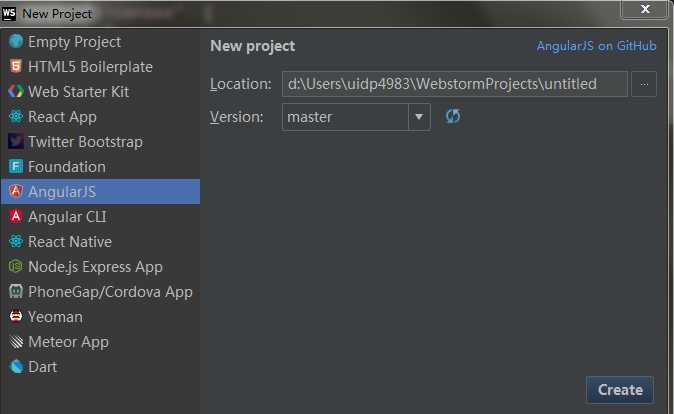Screen dimensions: 674x414
Task: Click the Angular CLI icon
Action: pos(15,217)
